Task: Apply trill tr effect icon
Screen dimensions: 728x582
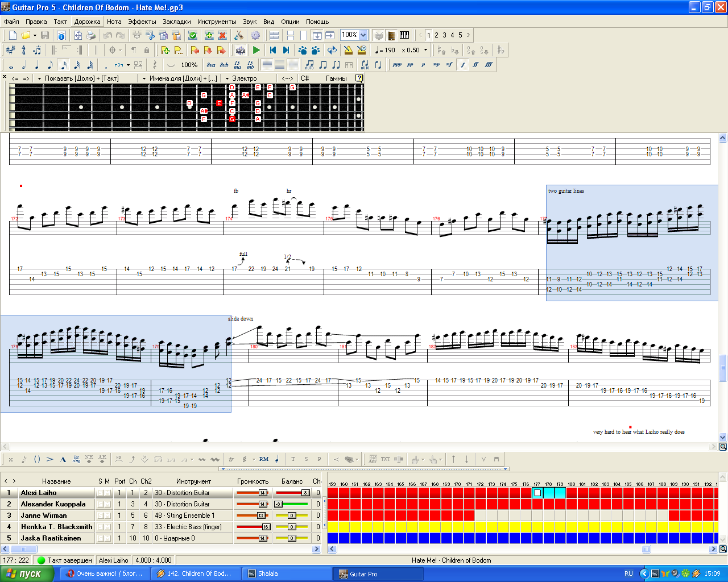Action: click(x=231, y=459)
